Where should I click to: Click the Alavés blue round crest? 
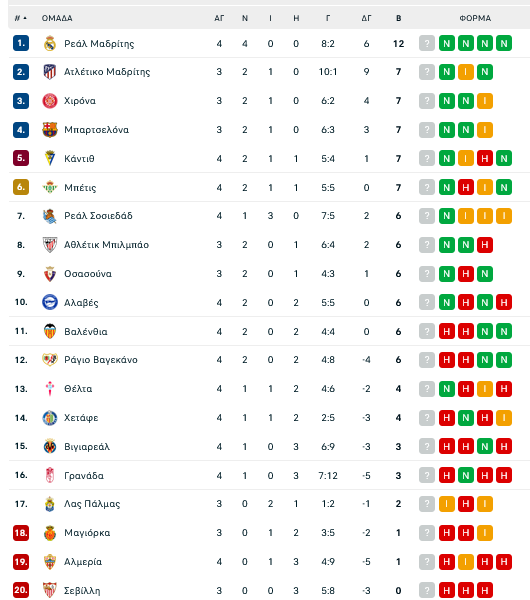[x=50, y=302]
